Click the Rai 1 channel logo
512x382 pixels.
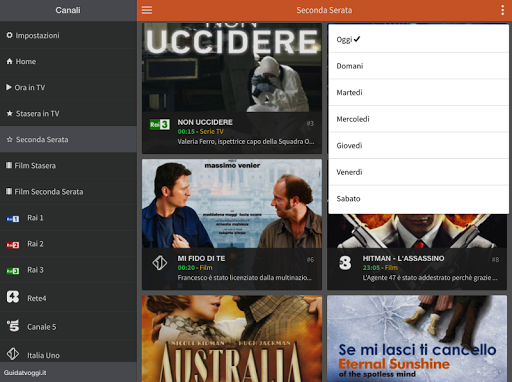(13, 219)
